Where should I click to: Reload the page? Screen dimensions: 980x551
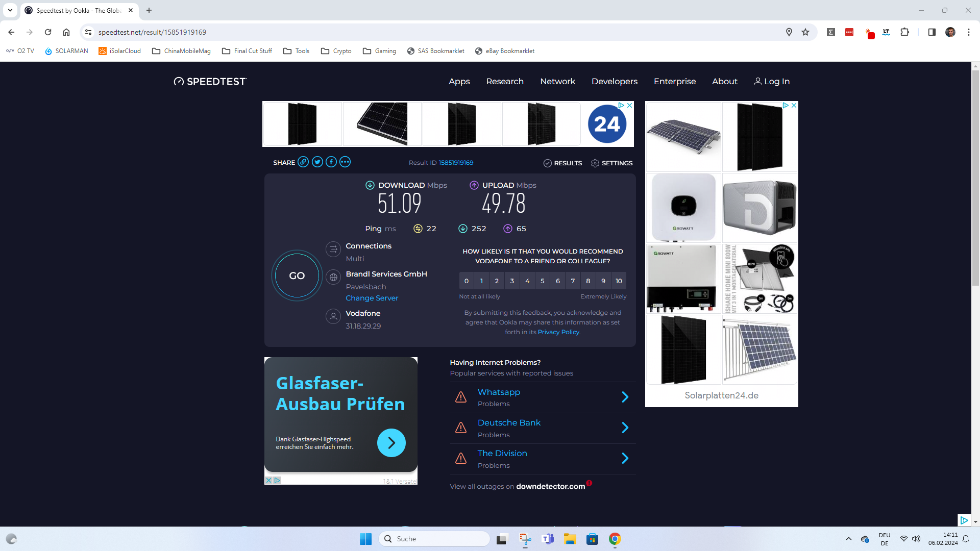click(x=48, y=32)
